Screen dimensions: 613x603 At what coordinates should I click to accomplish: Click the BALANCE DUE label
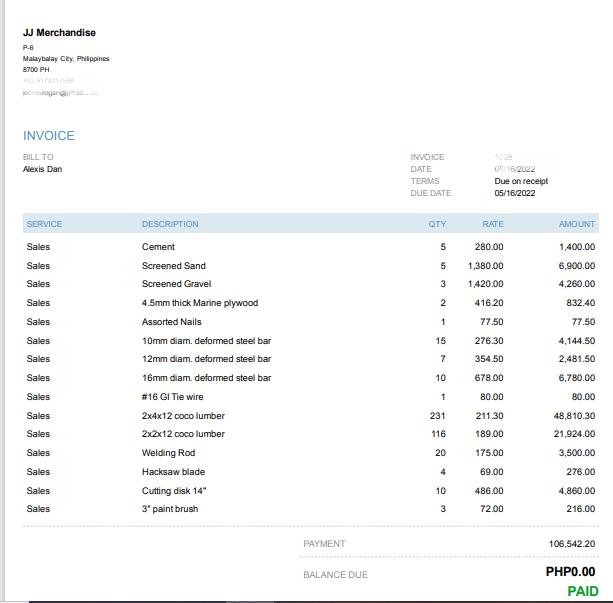(335, 575)
